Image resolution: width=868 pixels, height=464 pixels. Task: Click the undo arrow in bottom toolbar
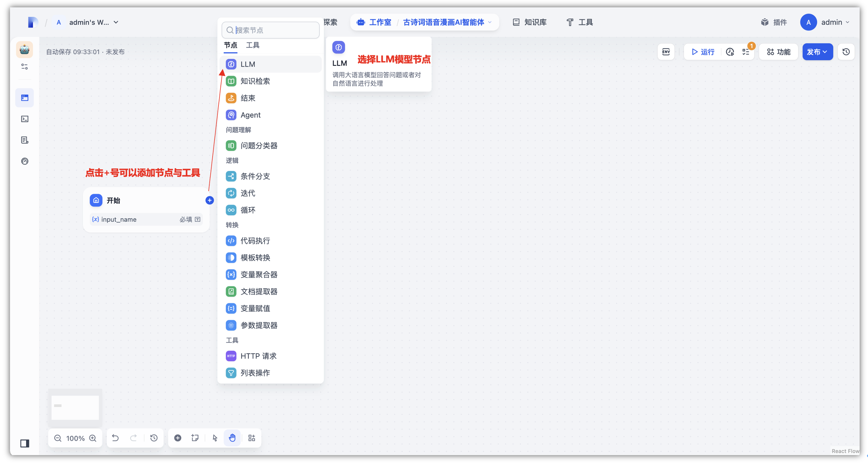click(115, 438)
